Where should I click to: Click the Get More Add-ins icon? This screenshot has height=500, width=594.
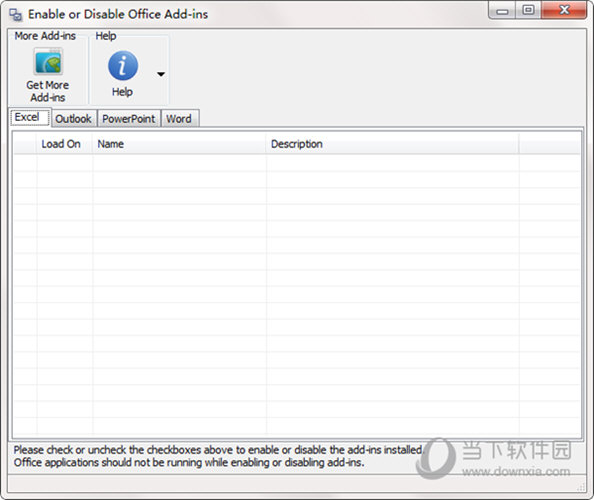click(48, 62)
